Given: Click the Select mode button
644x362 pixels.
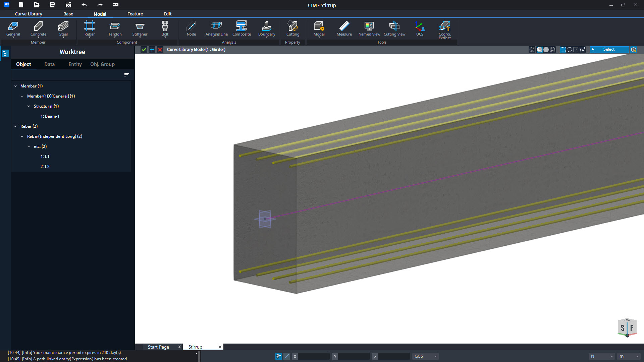Looking at the screenshot, I should pos(609,50).
